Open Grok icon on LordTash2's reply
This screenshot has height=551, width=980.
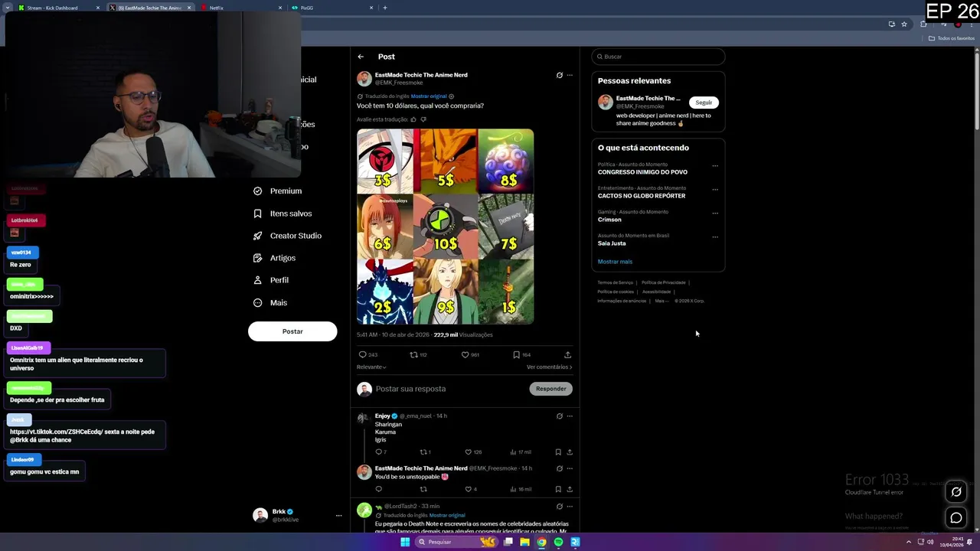[x=559, y=507]
